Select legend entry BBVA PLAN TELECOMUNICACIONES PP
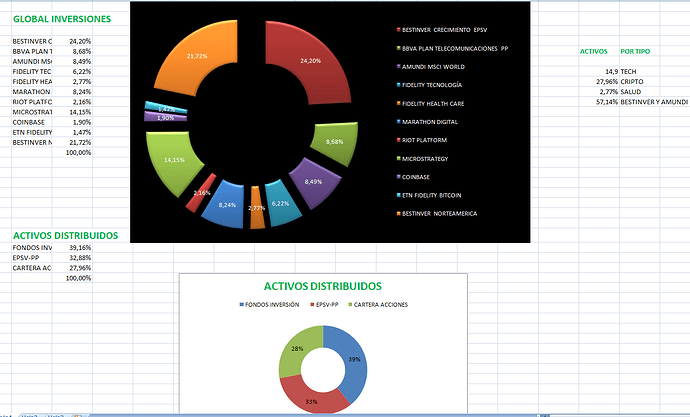Viewport: 690px width, 417px height. click(x=452, y=48)
